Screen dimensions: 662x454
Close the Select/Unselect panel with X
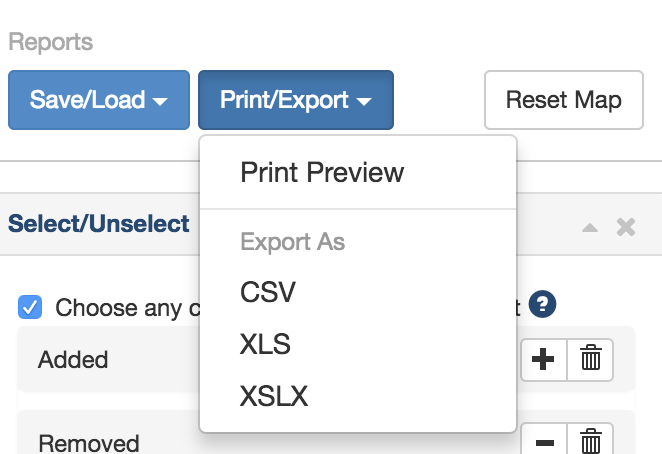[x=626, y=227]
